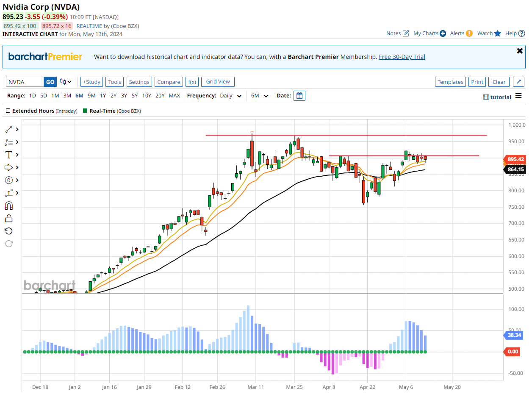Select the Text annotation tool
532x394 pixels.
tap(8, 155)
